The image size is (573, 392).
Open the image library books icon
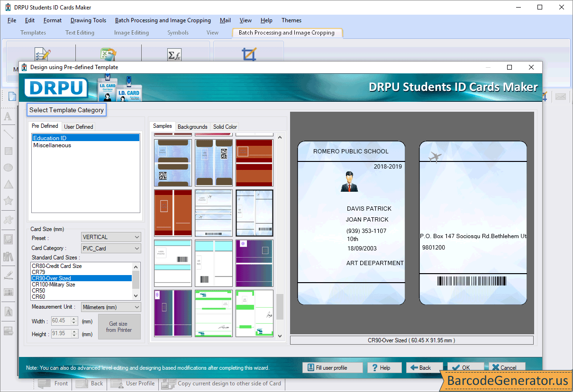(8, 257)
